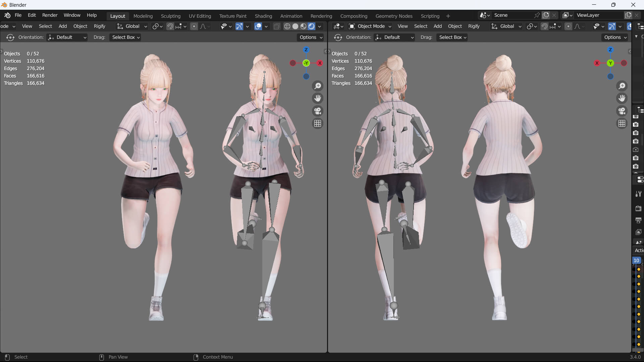Open Global transform orientation dropdown in left viewport
Viewport: 644px width, 362px height.
132,26
